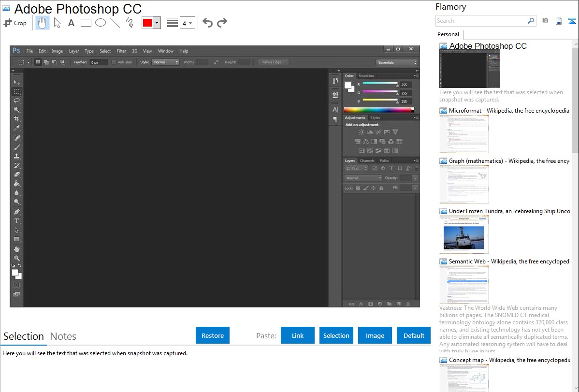Toggle Lock transparent pixels in Layers
The width and height of the screenshot is (579, 392).
358,188
